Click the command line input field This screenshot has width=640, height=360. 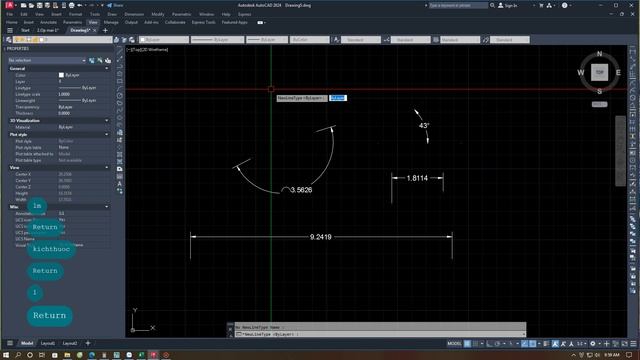tap(380, 334)
